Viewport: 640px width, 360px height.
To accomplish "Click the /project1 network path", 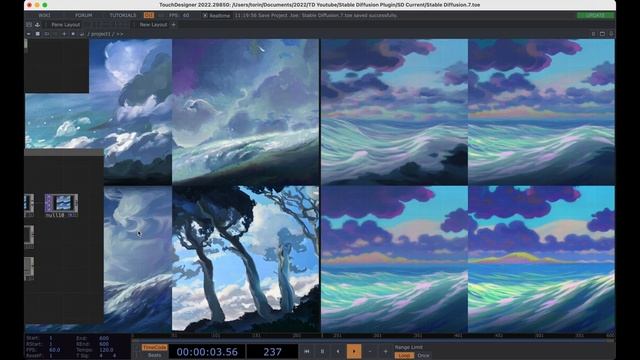I will 101,34.
